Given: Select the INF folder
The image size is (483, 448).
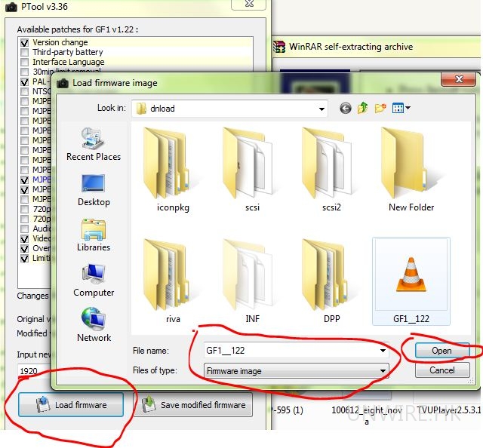Looking at the screenshot, I should pyautogui.click(x=252, y=281).
